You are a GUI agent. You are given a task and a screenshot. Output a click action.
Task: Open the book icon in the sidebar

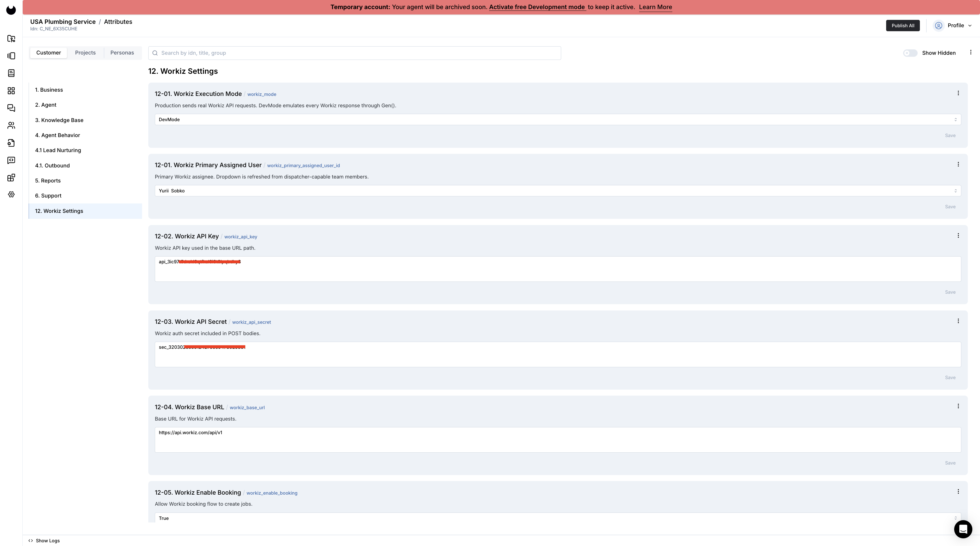coord(11,73)
